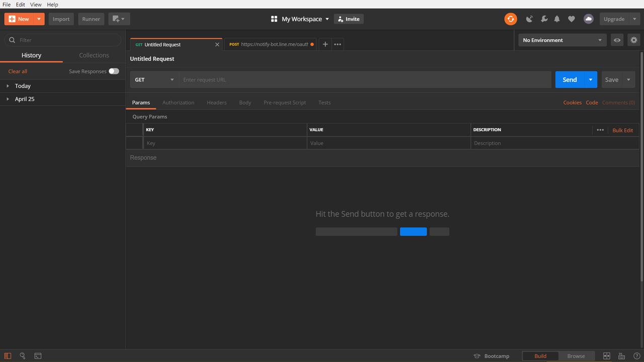Close the Untitled Request tab
The image size is (644, 362).
tap(217, 45)
